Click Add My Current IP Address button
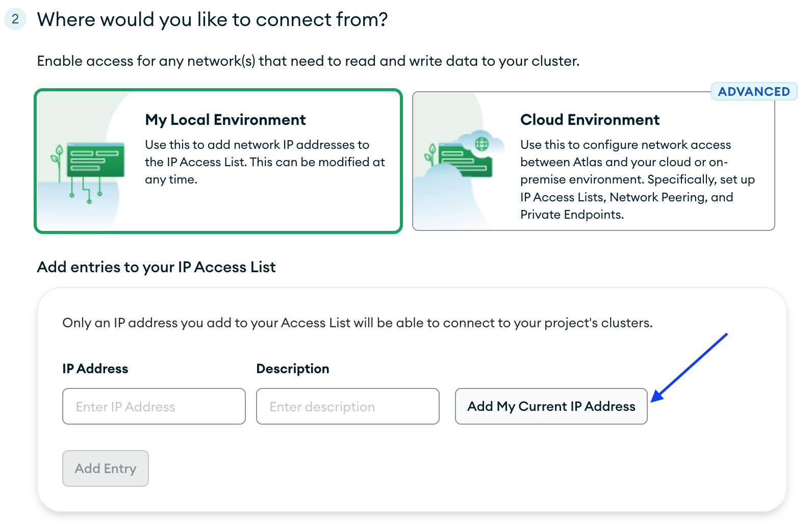 (551, 406)
